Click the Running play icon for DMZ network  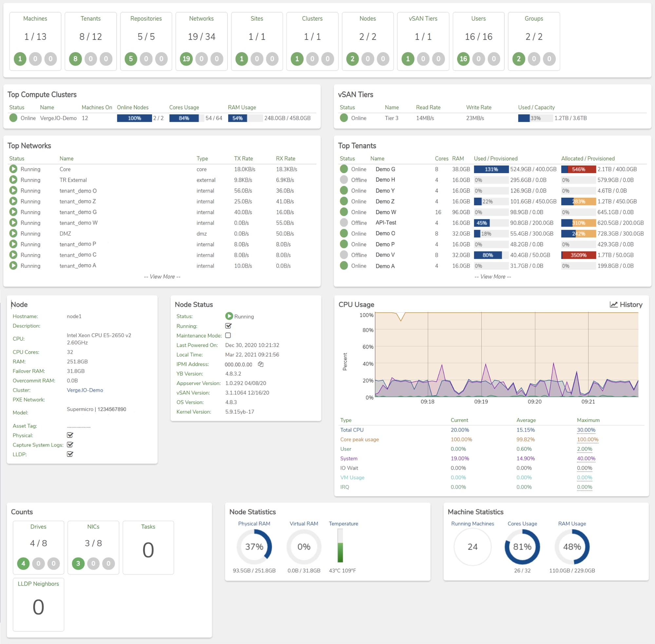click(x=13, y=233)
